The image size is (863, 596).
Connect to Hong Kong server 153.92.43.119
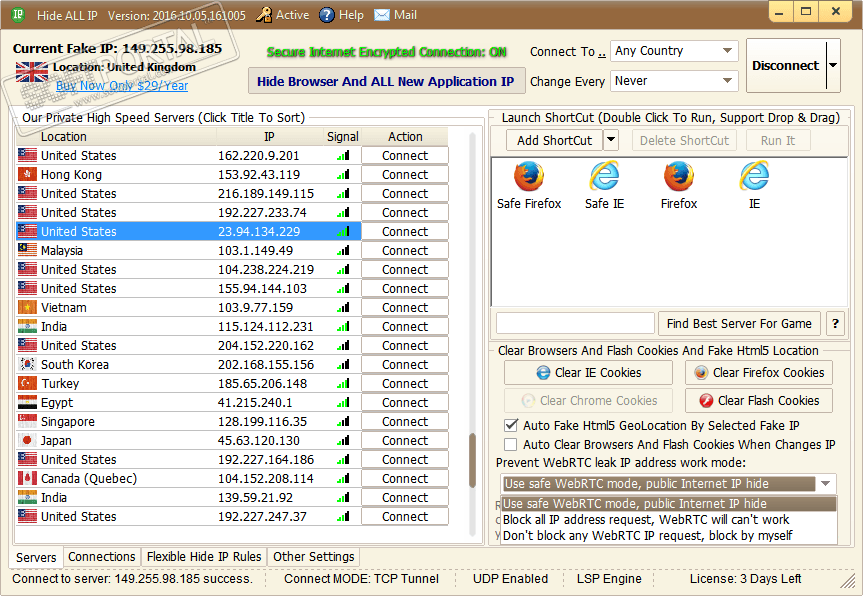[x=405, y=174]
